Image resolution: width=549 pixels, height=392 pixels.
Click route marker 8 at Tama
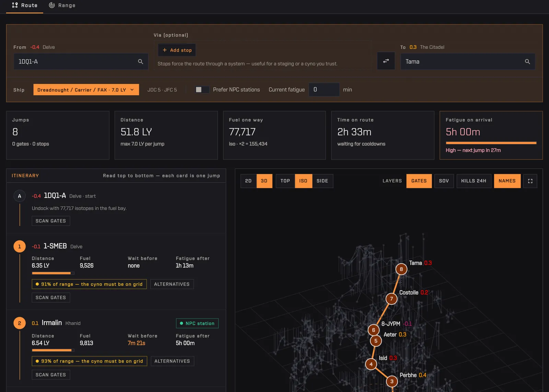point(401,269)
